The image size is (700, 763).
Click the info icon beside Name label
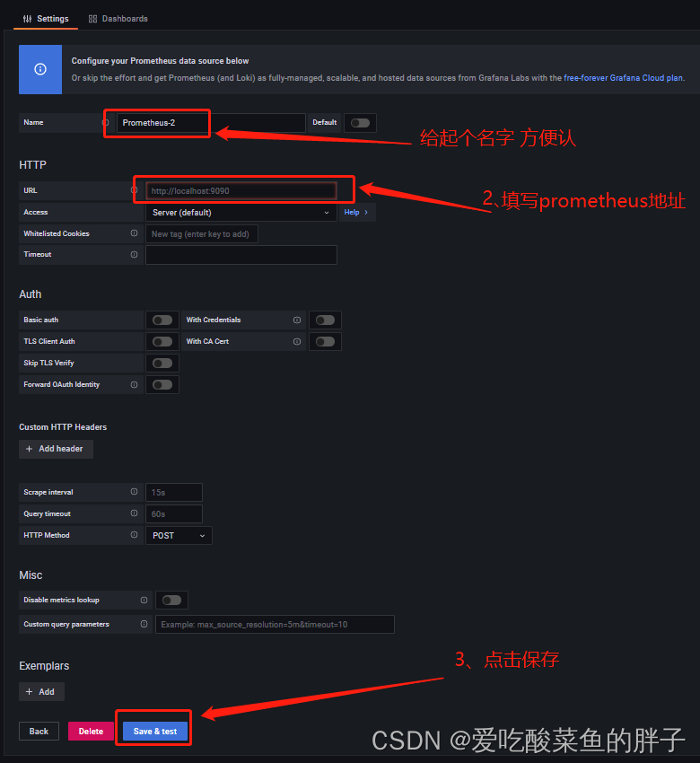(x=106, y=123)
